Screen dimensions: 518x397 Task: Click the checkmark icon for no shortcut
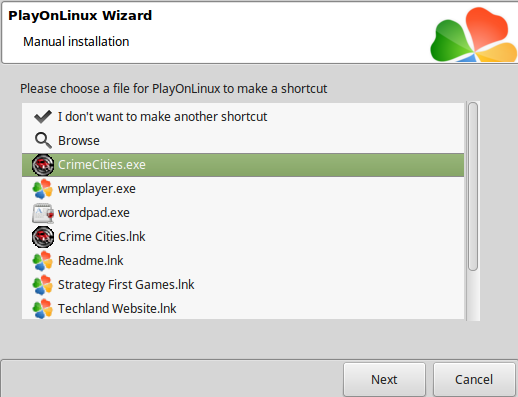tap(43, 117)
